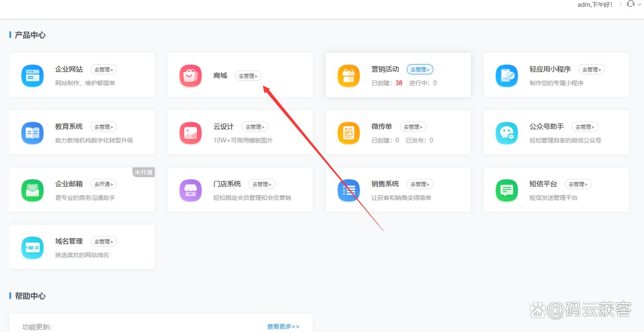The height and width of the screenshot is (332, 644).
Task: Click 去开通 next to 企业邮箱
Action: coord(104,184)
